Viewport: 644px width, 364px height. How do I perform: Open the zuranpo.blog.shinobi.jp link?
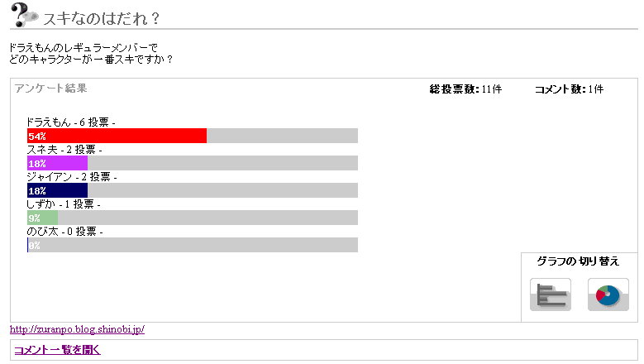[x=77, y=329]
